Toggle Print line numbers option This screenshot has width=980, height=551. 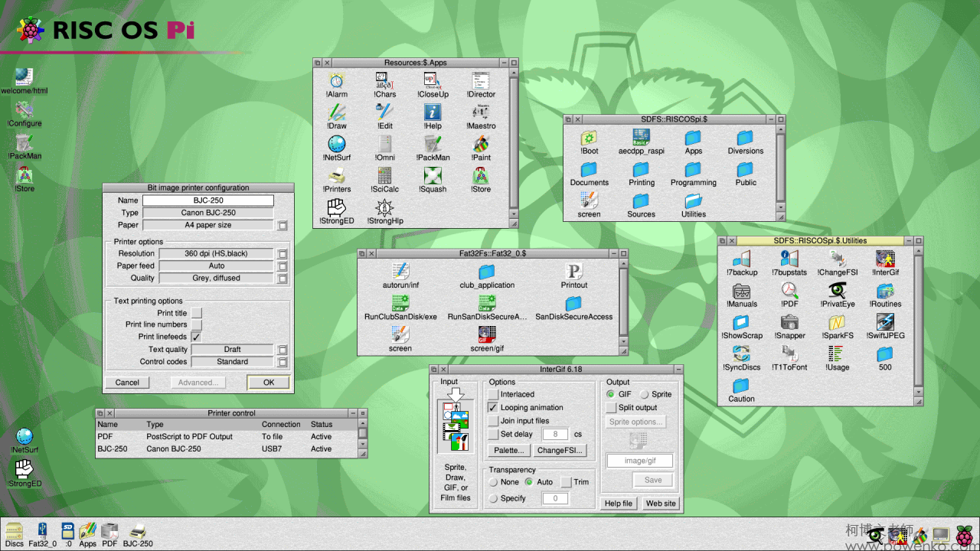point(197,325)
